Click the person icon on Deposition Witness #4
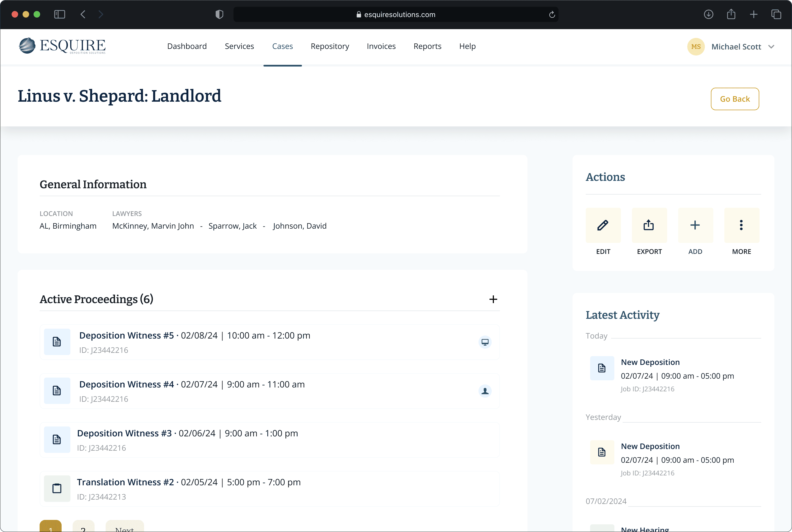Image resolution: width=792 pixels, height=532 pixels. click(x=485, y=391)
